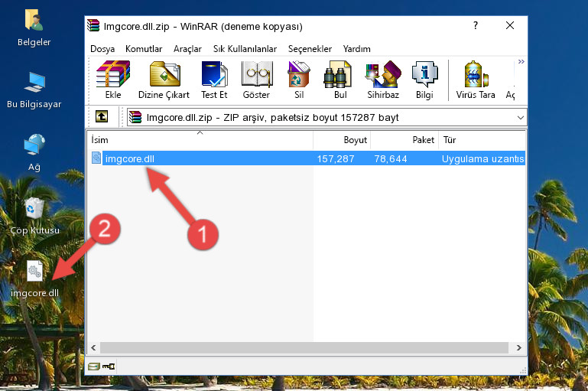
Task: Click the horizontal scrollbar track thumb
Action: 304,348
